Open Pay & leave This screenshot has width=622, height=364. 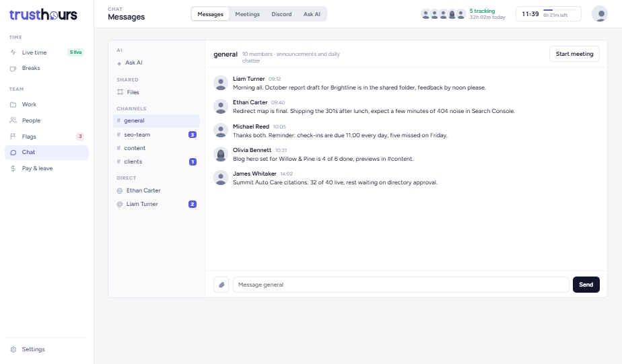click(x=47, y=168)
